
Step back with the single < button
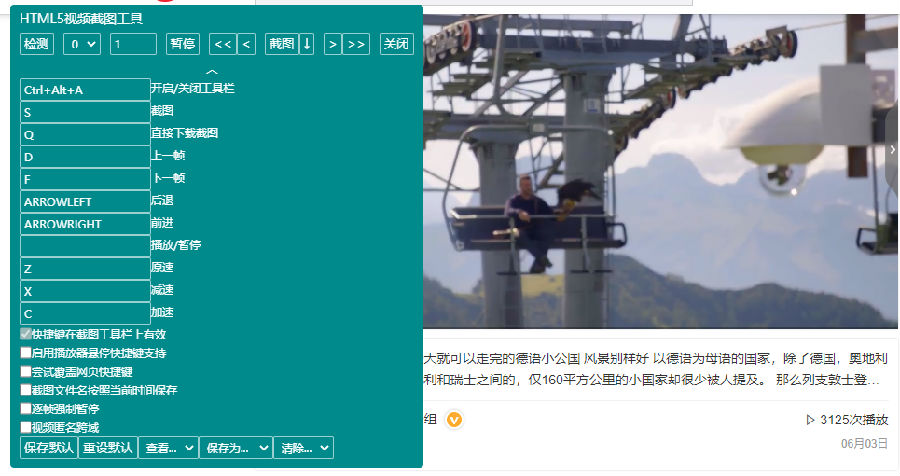pos(246,44)
